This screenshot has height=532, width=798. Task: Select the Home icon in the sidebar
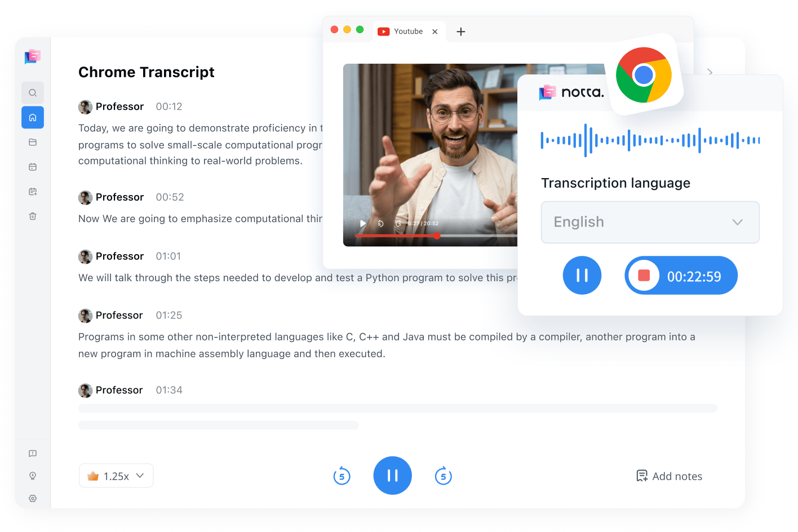point(33,117)
